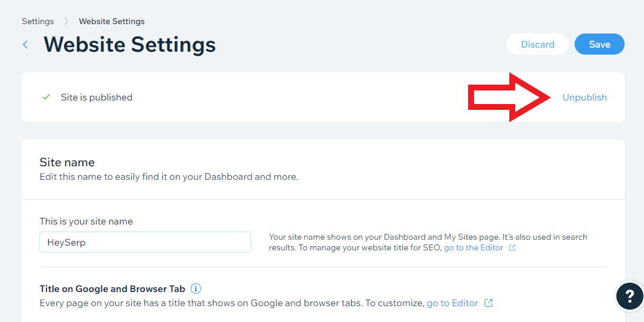The width and height of the screenshot is (644, 322).
Task: Go to Settings in the breadcrumb
Action: (38, 21)
